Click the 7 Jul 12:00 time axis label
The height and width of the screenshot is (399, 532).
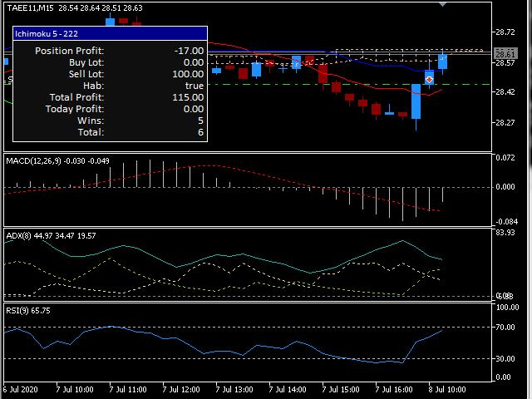point(181,389)
